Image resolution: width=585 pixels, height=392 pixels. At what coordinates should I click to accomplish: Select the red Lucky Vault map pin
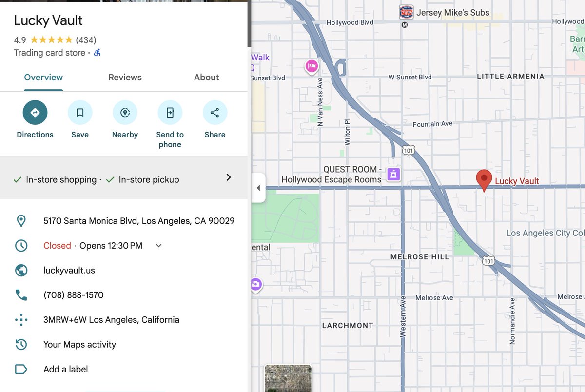(484, 180)
